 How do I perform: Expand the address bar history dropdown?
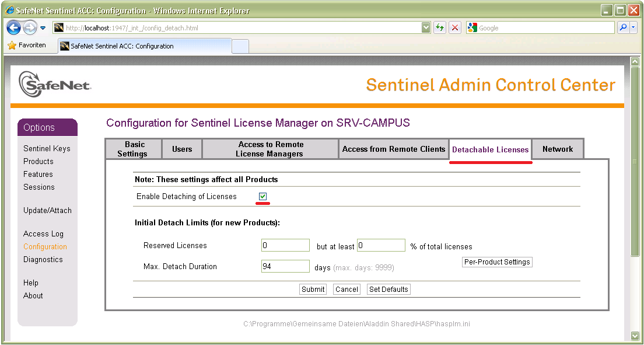(426, 27)
